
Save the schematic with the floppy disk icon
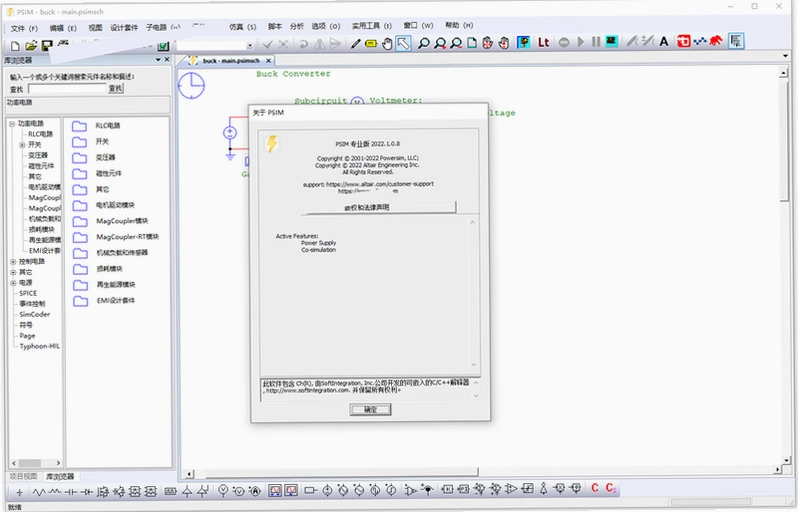point(47,46)
